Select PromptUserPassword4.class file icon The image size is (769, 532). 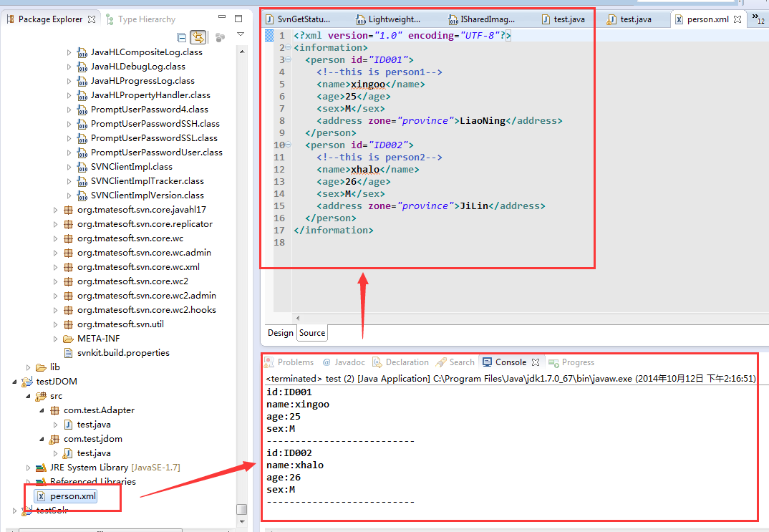tap(82, 110)
